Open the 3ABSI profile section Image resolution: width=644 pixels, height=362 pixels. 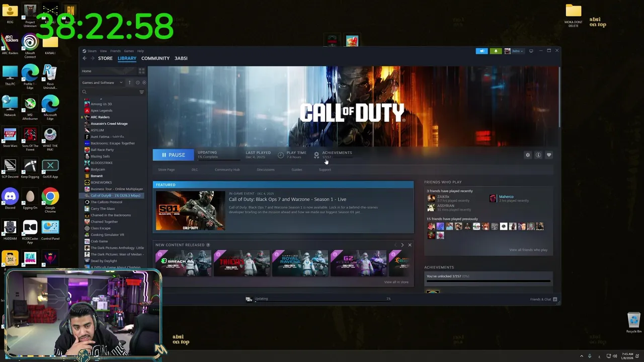pos(181,58)
